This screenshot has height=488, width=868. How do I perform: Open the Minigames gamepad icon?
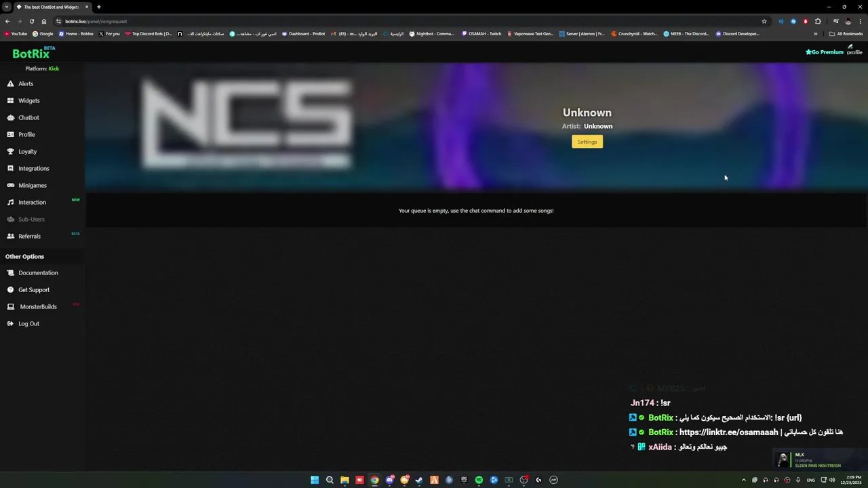(x=10, y=185)
